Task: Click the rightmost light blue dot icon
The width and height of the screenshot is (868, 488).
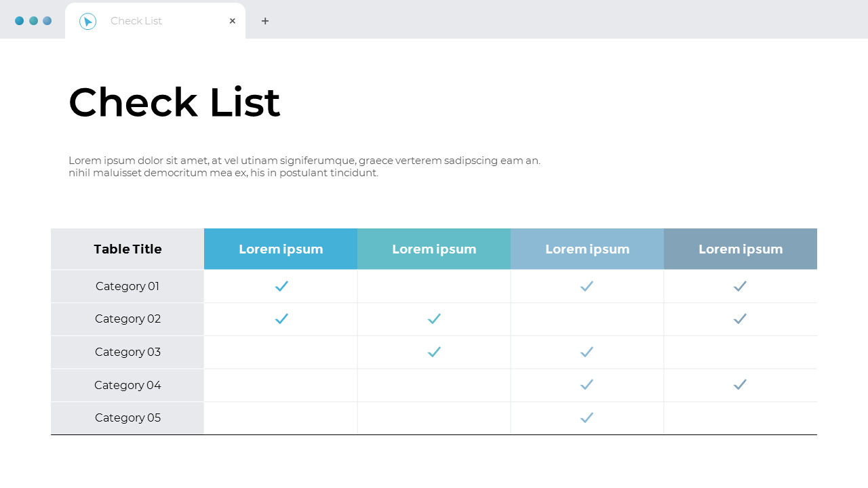Action: [x=47, y=20]
